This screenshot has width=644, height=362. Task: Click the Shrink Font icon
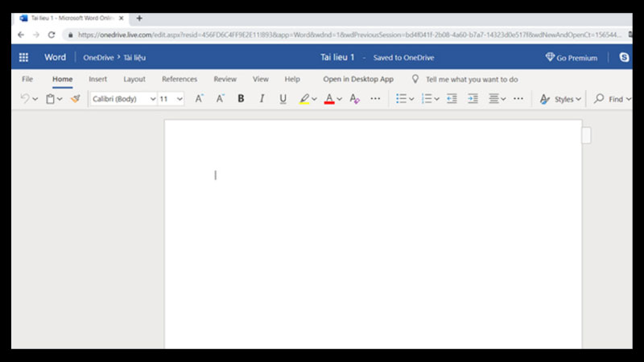tap(220, 99)
